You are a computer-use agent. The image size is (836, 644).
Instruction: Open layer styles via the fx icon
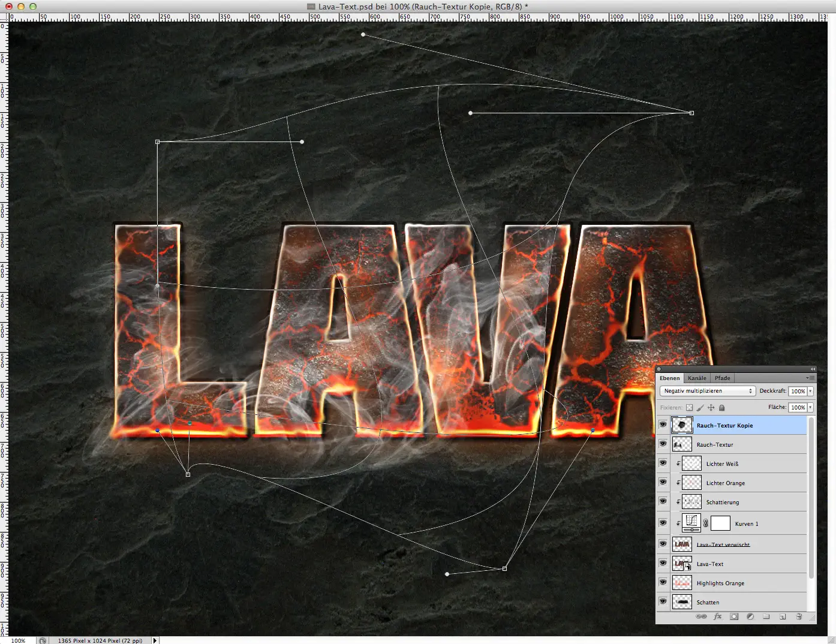point(717,616)
